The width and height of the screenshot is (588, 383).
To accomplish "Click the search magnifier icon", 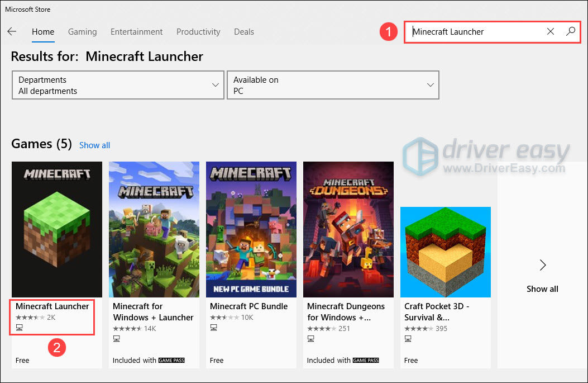I will click(570, 31).
